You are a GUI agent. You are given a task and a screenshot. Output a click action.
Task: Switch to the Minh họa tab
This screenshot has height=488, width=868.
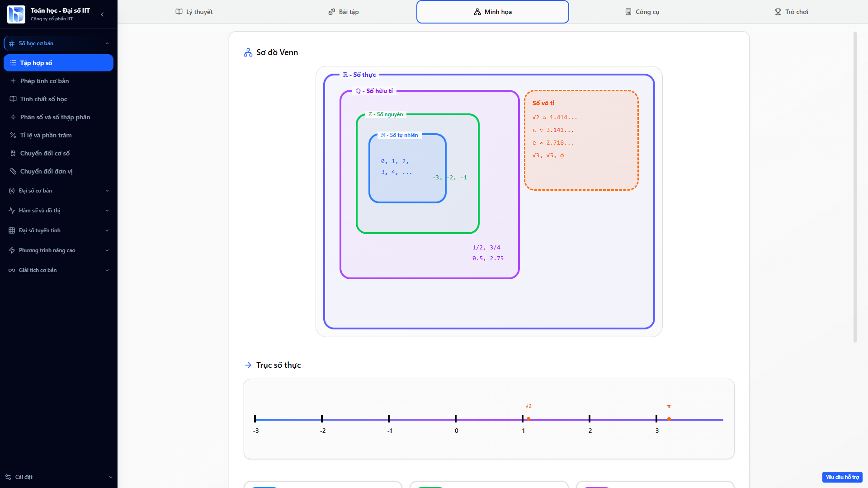coord(492,12)
